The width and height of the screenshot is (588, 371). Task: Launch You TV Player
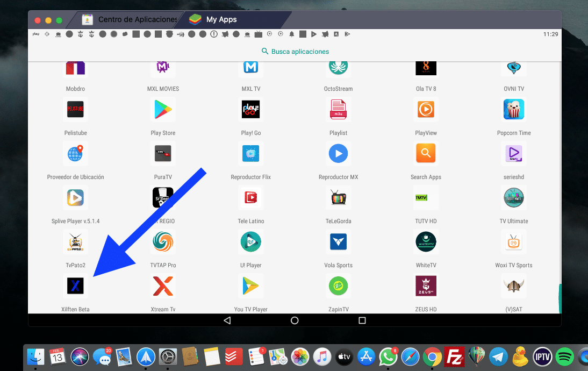[x=250, y=286]
